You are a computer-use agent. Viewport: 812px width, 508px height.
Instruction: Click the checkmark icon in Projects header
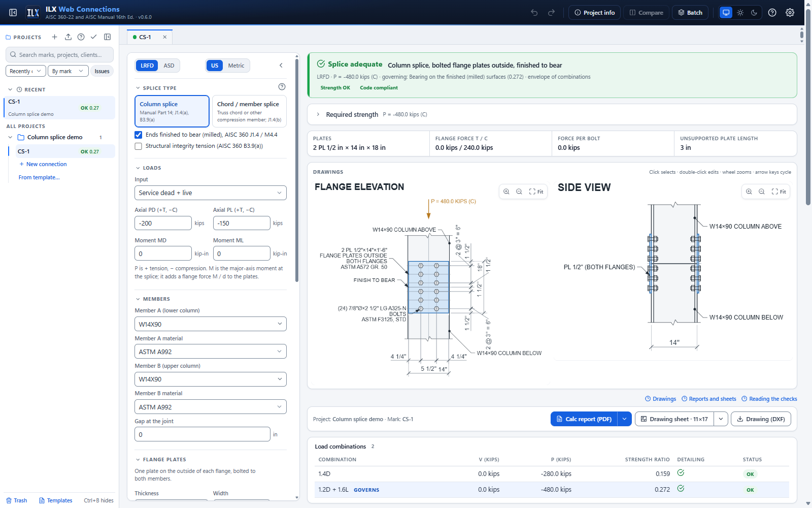[94, 37]
